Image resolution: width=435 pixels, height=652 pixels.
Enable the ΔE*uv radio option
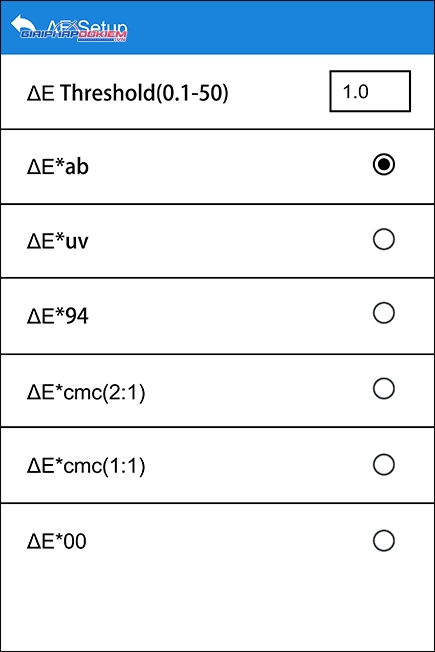383,239
